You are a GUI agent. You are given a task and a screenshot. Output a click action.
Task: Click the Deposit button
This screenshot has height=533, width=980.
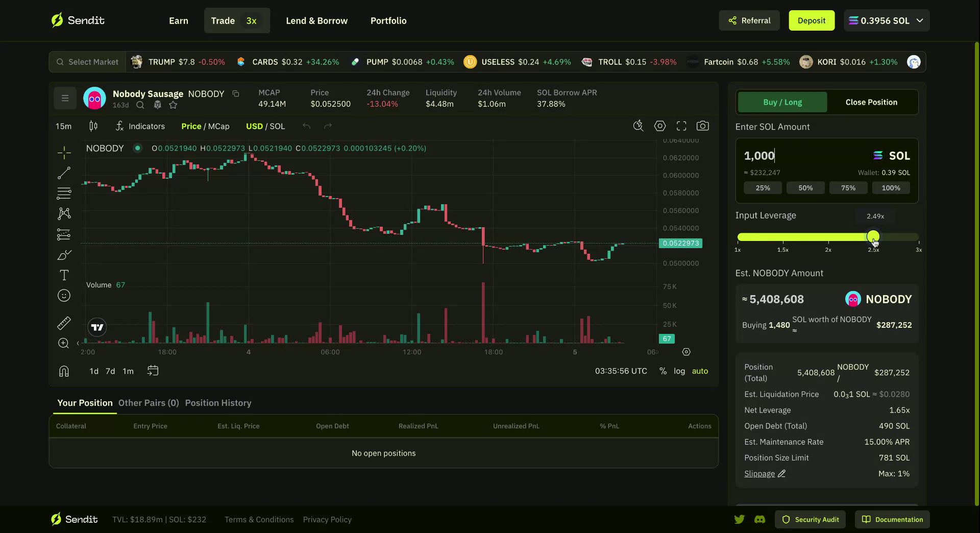[x=811, y=20]
